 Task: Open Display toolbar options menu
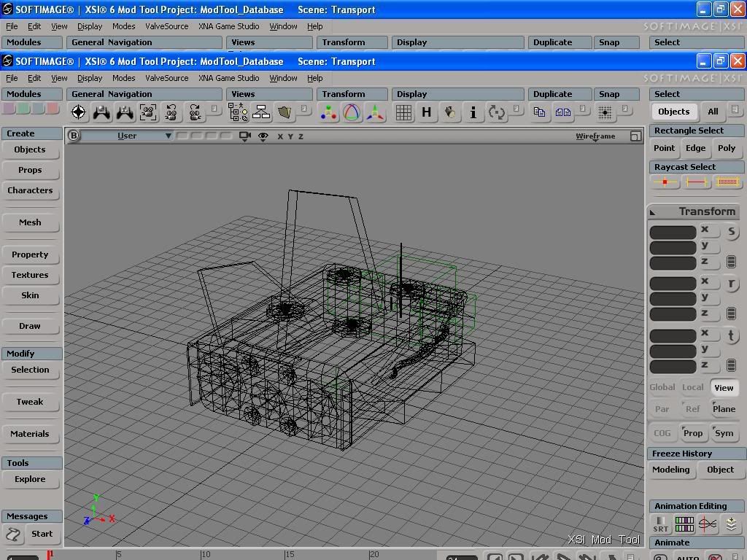pyautogui.click(x=516, y=109)
